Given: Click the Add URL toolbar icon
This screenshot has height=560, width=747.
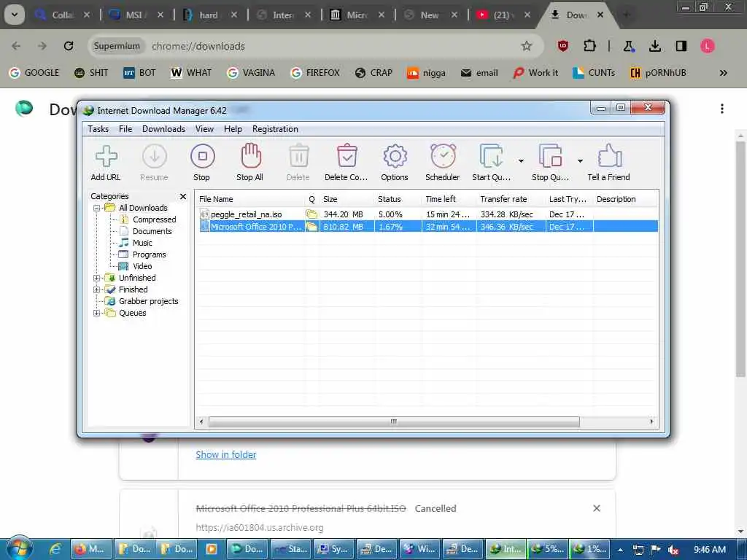Looking at the screenshot, I should (x=106, y=156).
